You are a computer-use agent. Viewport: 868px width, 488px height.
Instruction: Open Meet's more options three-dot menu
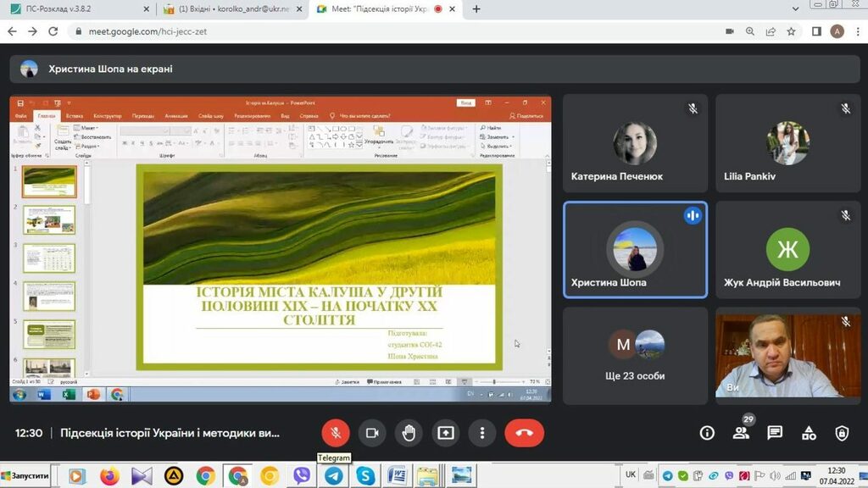tap(482, 433)
